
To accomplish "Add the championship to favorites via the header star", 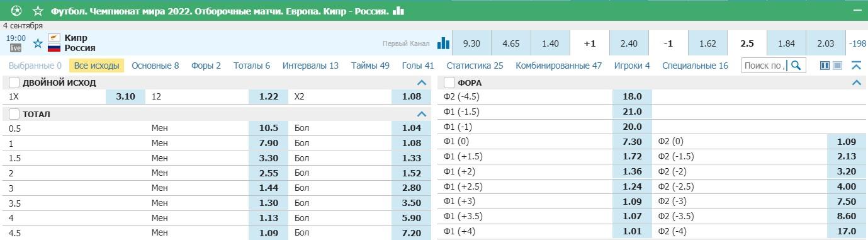I will (x=38, y=11).
